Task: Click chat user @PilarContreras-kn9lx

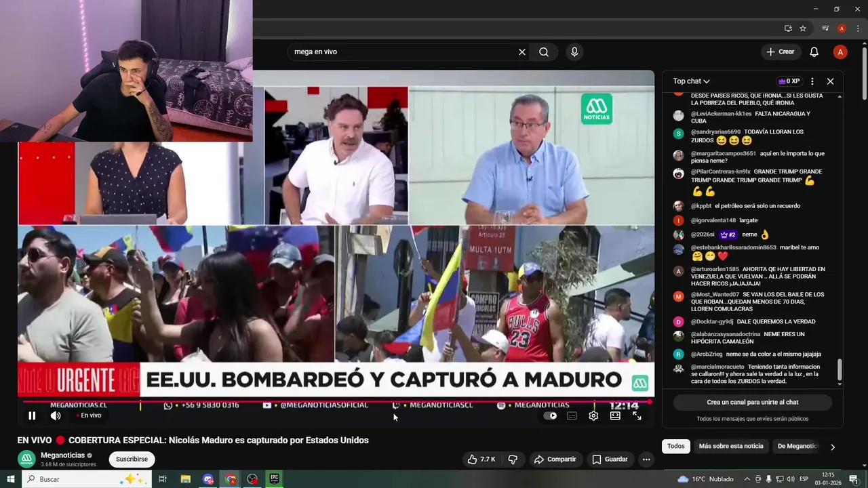Action: 720,172
